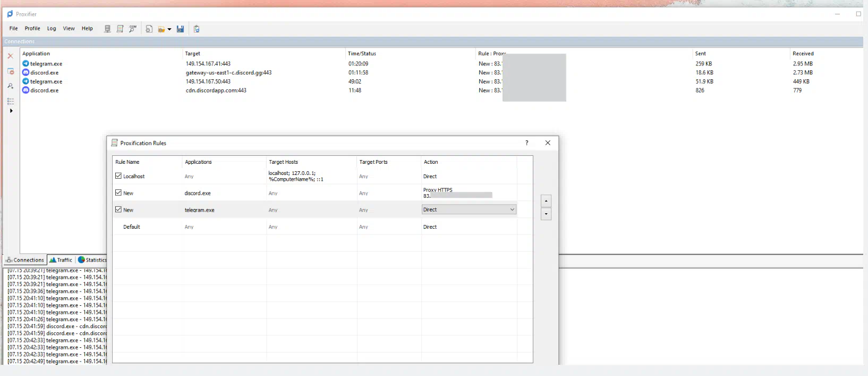Click telegram.exe in the rules Applications column
This screenshot has height=376, width=868.
pos(200,210)
